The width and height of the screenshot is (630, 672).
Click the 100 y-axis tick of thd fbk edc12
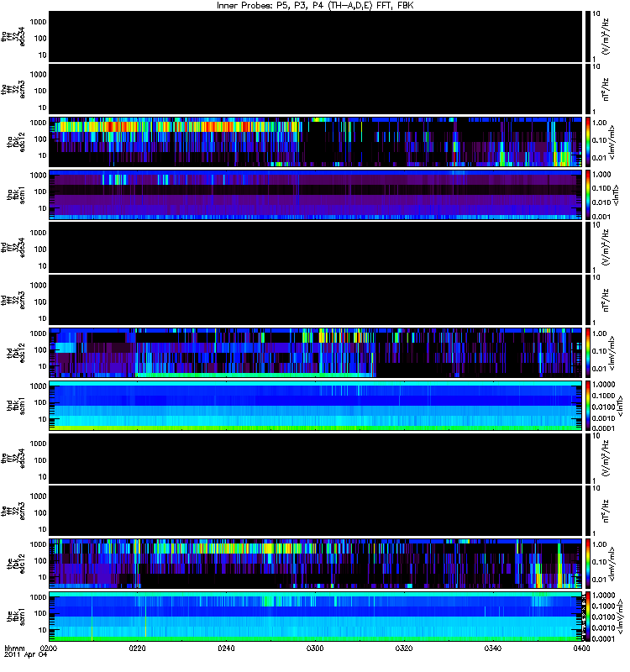tap(39, 349)
